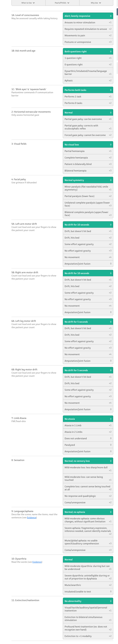Choose 'Drift, hits bed' for Right arm
This screenshot has width=118, height=644.
point(88,286)
